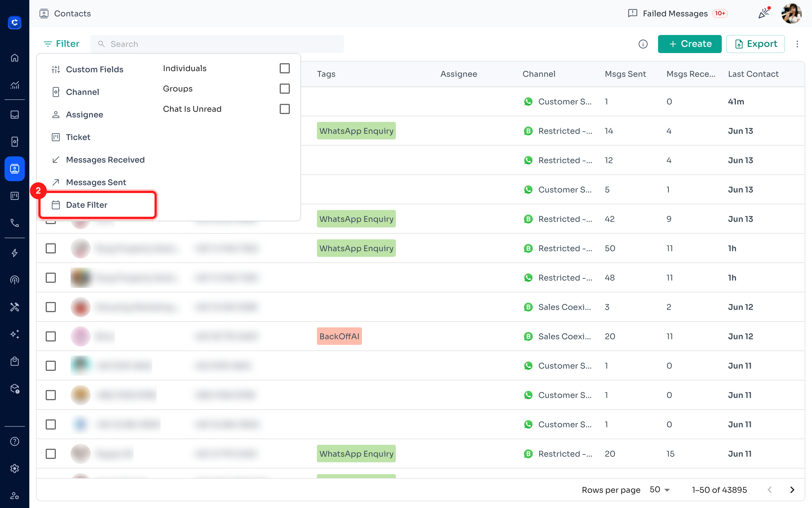Open the Help question mark icon
The width and height of the screenshot is (812, 508).
click(14, 441)
